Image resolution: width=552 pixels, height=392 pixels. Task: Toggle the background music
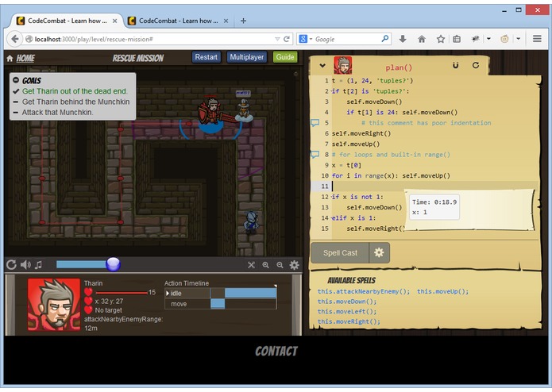[x=38, y=265]
